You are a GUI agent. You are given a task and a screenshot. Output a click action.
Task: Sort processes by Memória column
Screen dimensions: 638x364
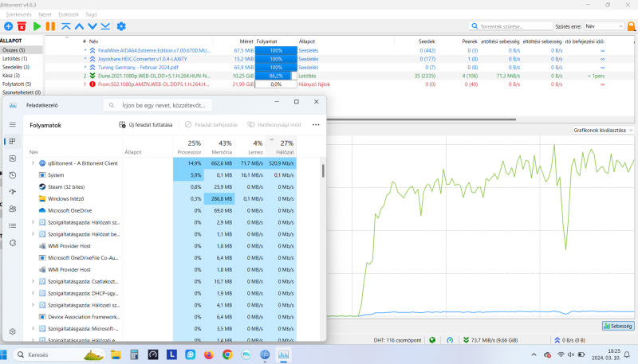click(x=219, y=147)
